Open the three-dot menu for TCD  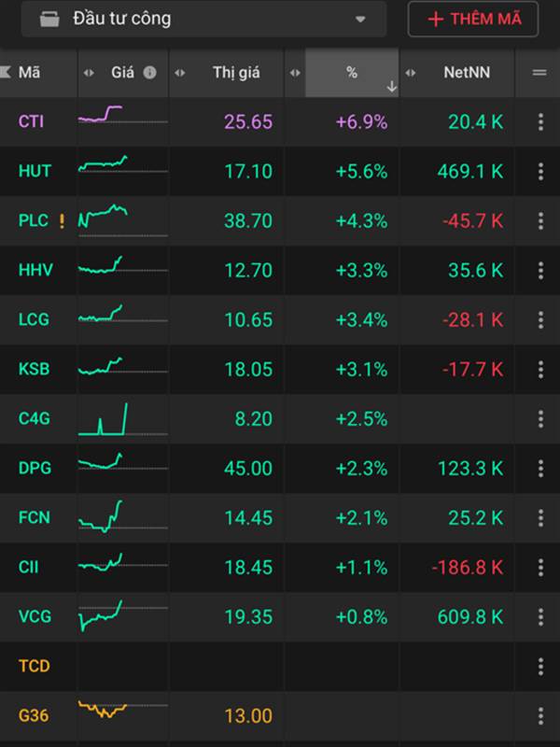click(540, 666)
